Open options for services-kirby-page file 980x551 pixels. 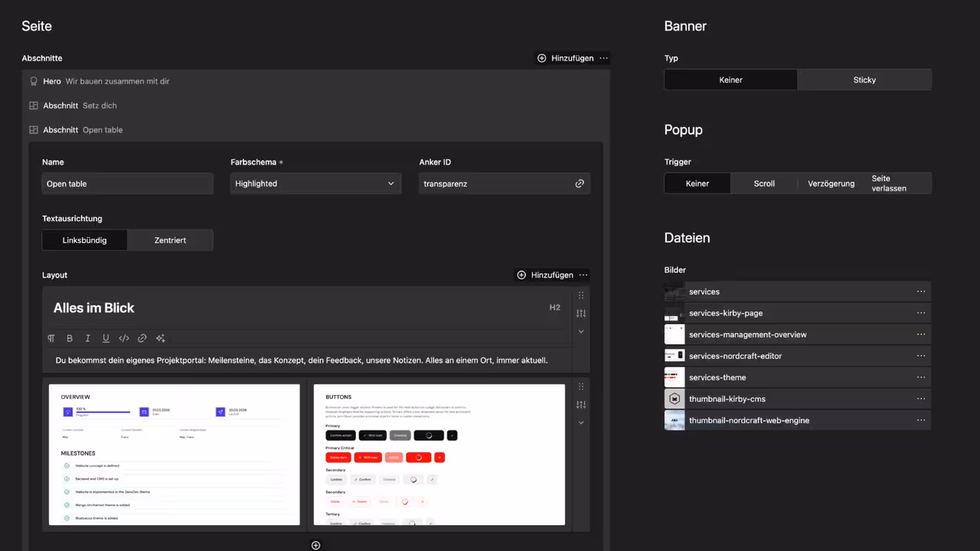pyautogui.click(x=921, y=313)
